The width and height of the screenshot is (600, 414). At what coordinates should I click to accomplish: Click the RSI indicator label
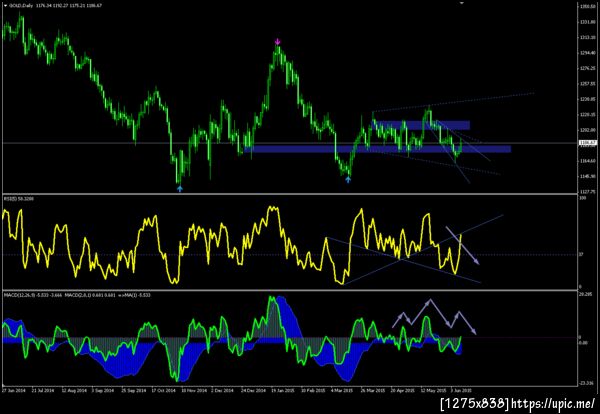tap(18, 199)
